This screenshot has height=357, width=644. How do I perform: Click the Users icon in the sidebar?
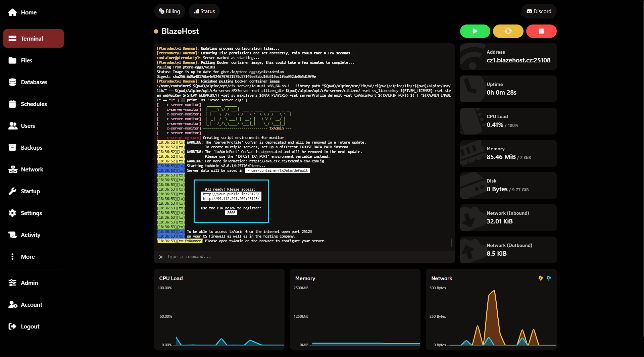13,126
